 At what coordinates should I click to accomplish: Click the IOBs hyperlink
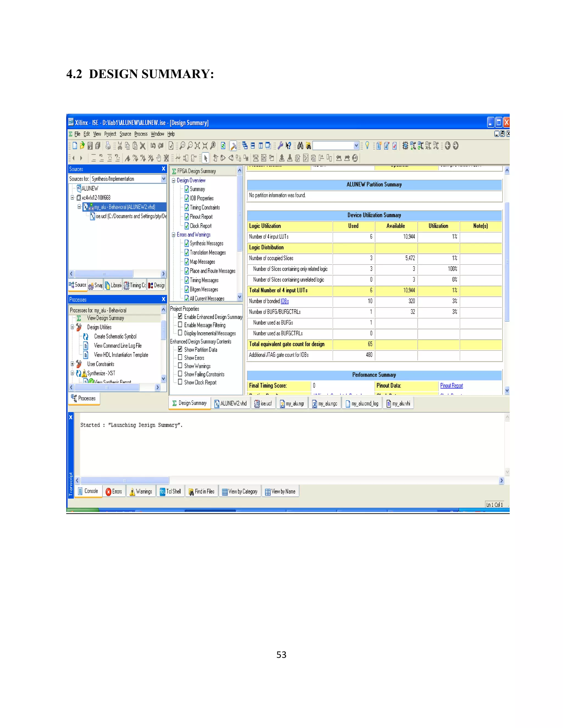[x=285, y=301]
